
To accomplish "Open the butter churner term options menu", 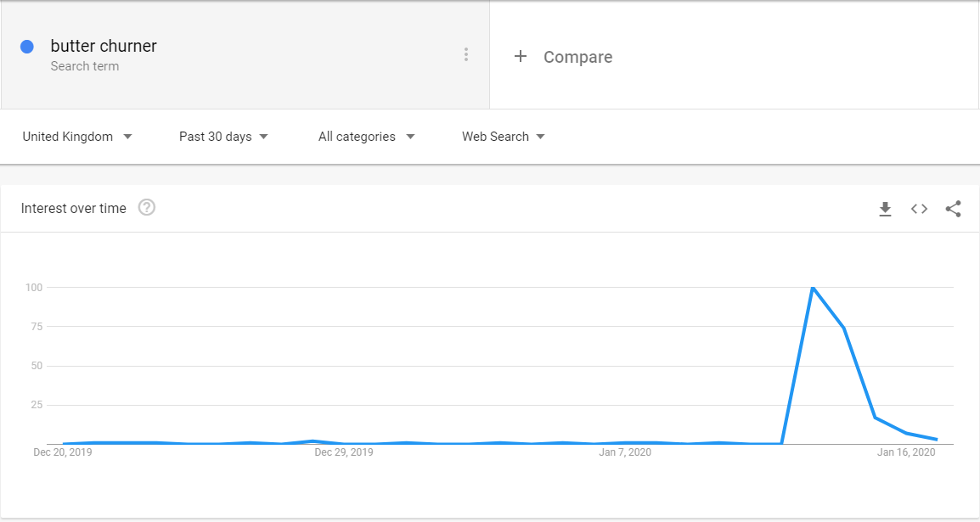I will point(466,54).
